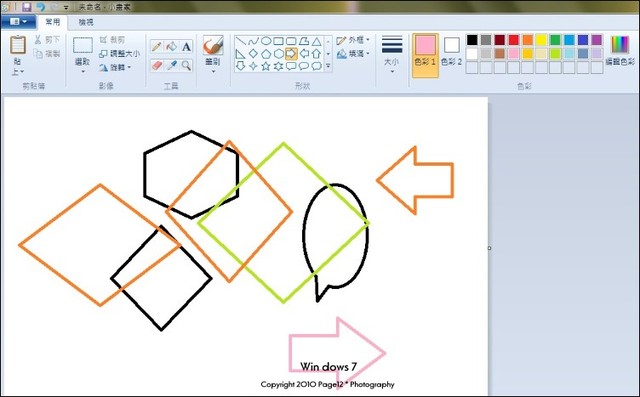The width and height of the screenshot is (640, 397).
Task: Expand the full shapes gallery with the More arrow
Action: pyautogui.click(x=328, y=66)
